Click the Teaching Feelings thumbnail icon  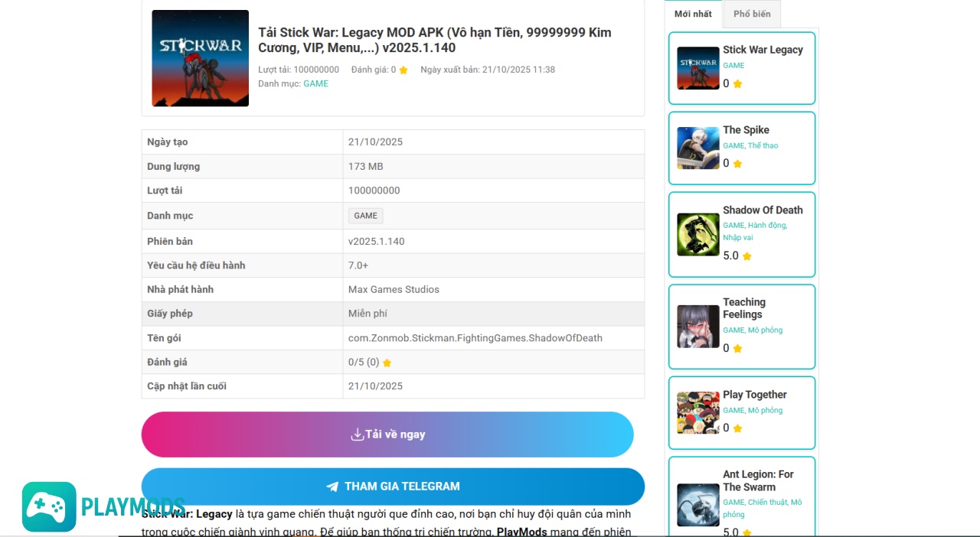(698, 327)
